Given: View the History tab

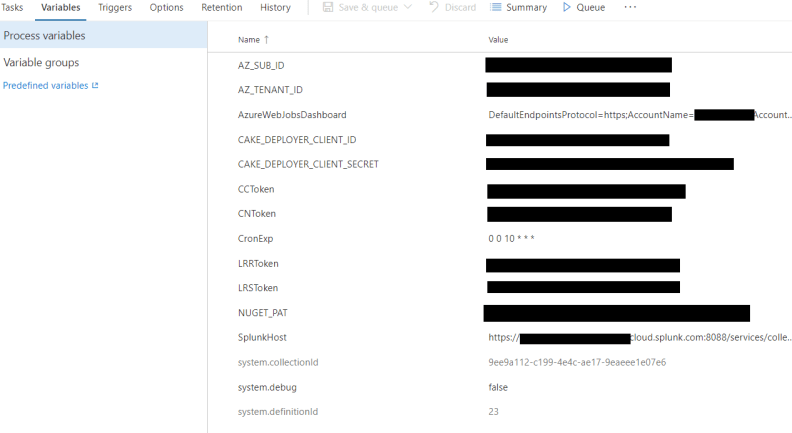Looking at the screenshot, I should pyautogui.click(x=275, y=8).
